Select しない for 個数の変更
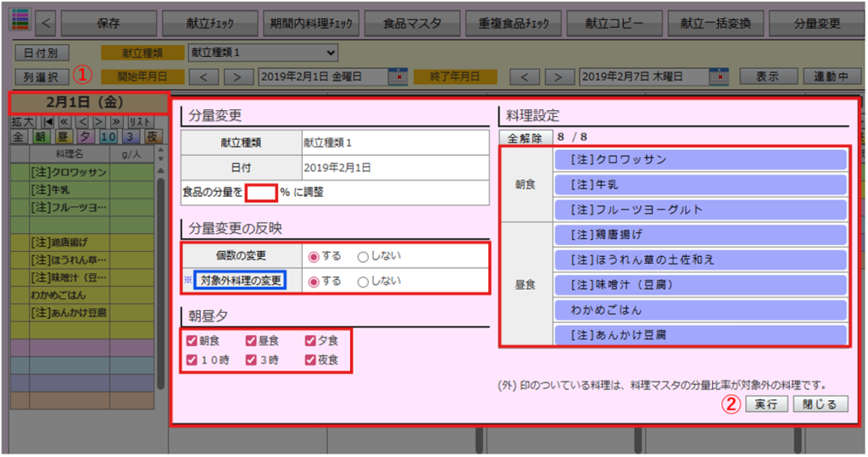The width and height of the screenshot is (868, 457). (x=363, y=256)
